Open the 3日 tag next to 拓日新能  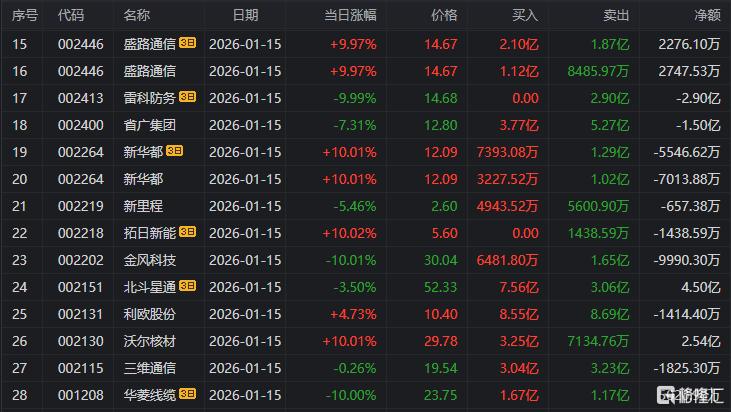(x=187, y=231)
